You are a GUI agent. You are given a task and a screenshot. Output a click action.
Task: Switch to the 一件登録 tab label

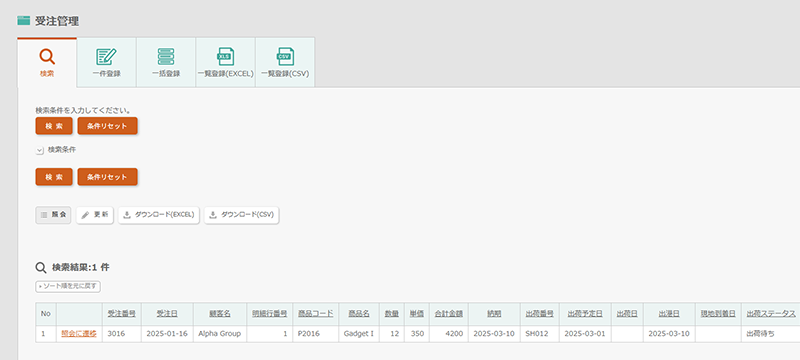click(x=107, y=73)
